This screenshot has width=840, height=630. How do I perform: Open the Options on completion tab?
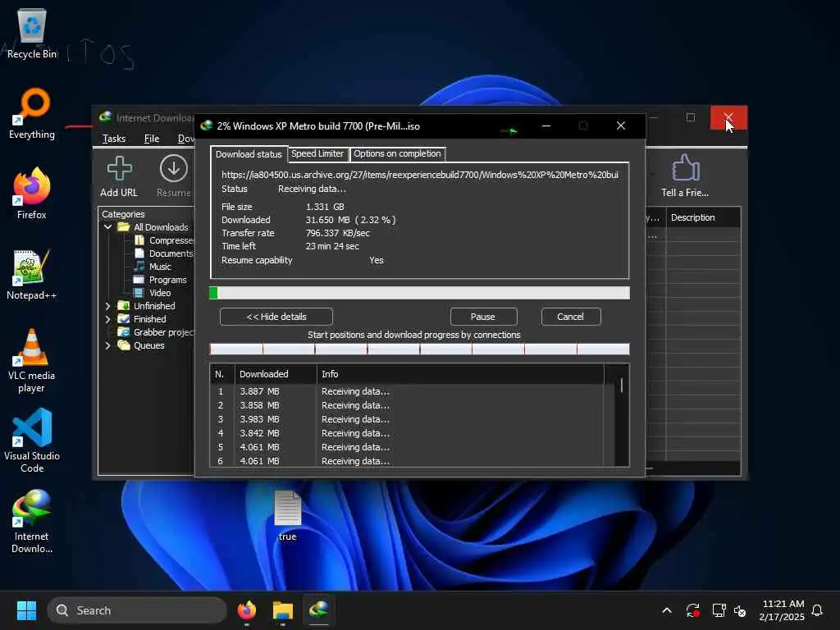coord(398,153)
